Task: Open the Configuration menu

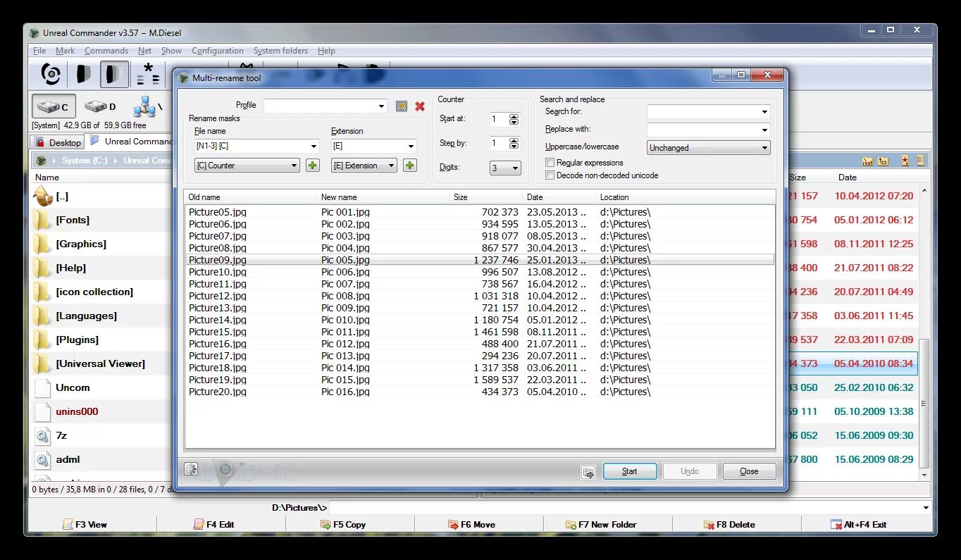Action: click(218, 51)
